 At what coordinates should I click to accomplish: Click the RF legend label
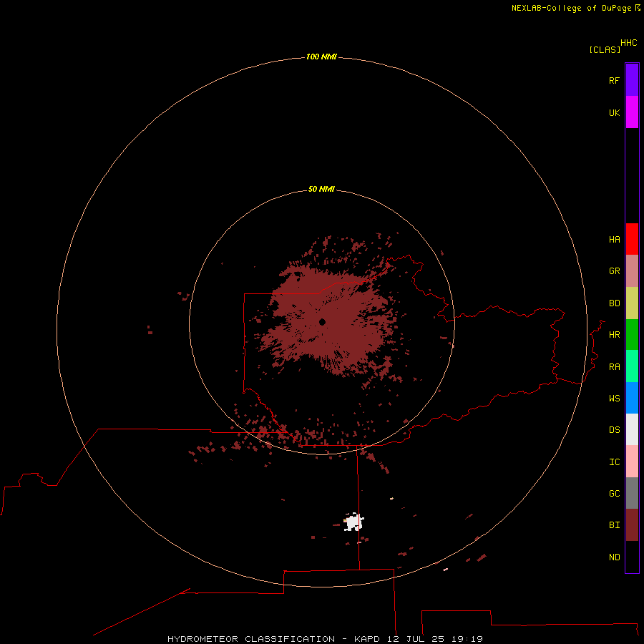click(614, 80)
